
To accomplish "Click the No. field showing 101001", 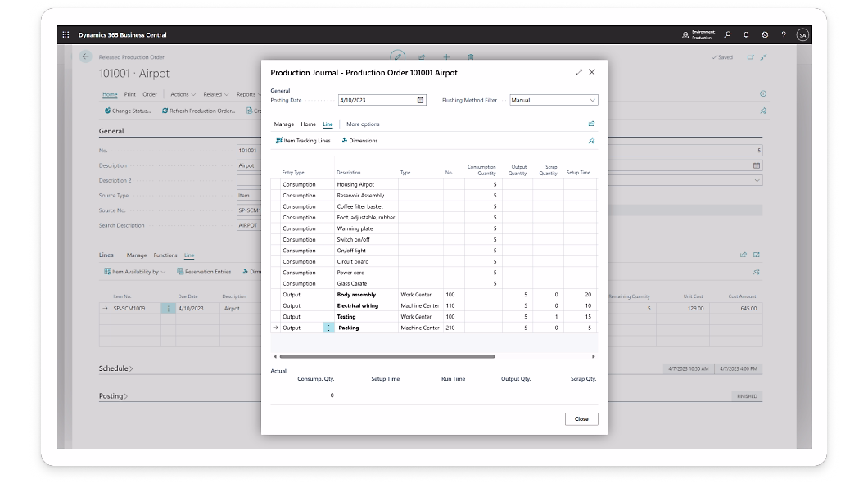I will pyautogui.click(x=249, y=151).
